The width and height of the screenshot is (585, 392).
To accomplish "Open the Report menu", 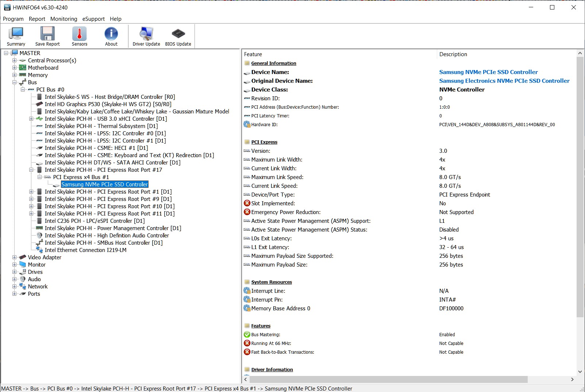I will click(x=37, y=19).
